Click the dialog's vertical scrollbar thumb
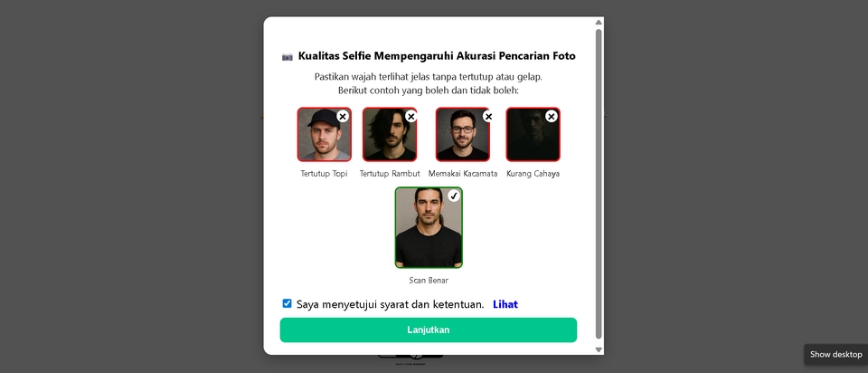Viewport: 868px width, 373px height. pos(599,184)
